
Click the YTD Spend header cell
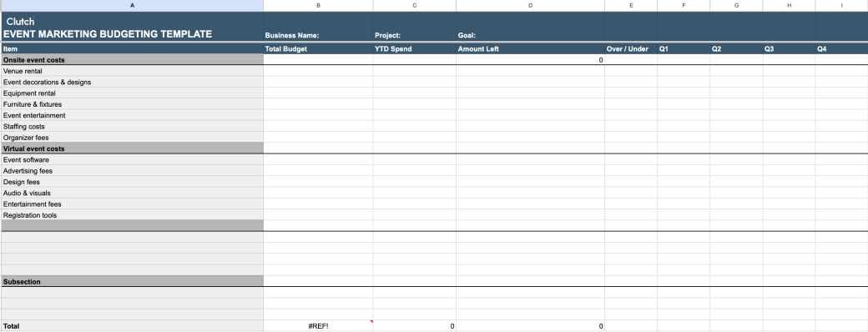[x=415, y=48]
